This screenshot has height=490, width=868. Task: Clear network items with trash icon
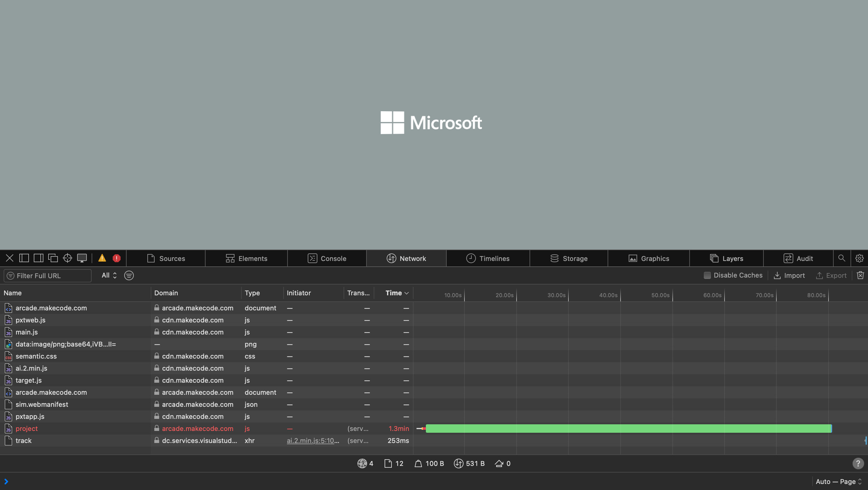(860, 275)
